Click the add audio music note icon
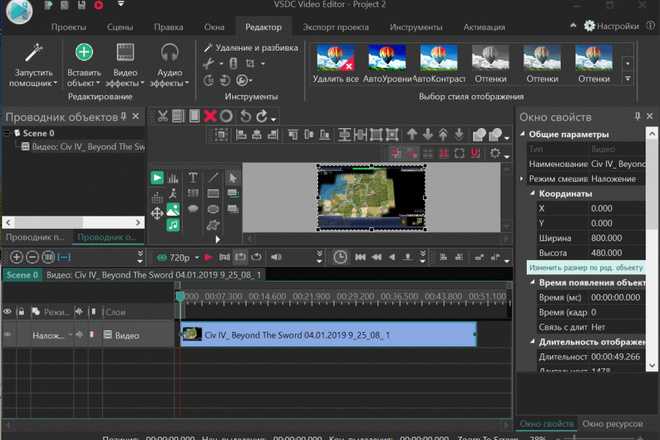 pos(173,225)
